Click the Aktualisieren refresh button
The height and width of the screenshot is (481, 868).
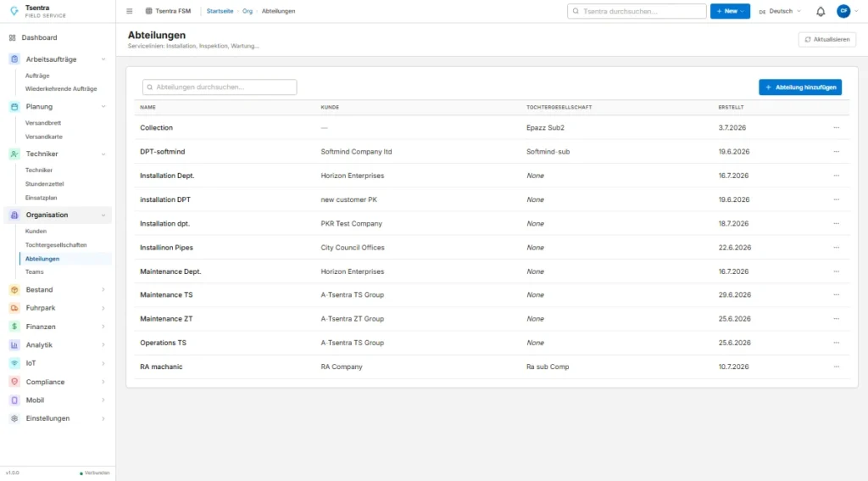(x=827, y=39)
